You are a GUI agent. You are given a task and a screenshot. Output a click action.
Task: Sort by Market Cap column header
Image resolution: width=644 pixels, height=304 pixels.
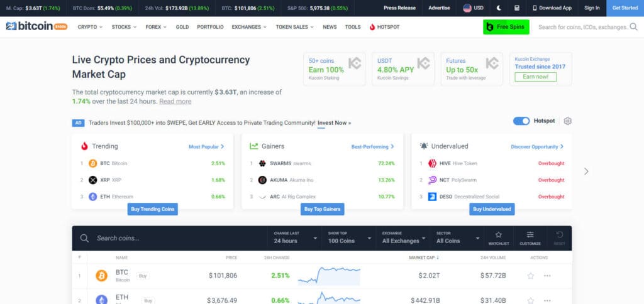tap(424, 258)
